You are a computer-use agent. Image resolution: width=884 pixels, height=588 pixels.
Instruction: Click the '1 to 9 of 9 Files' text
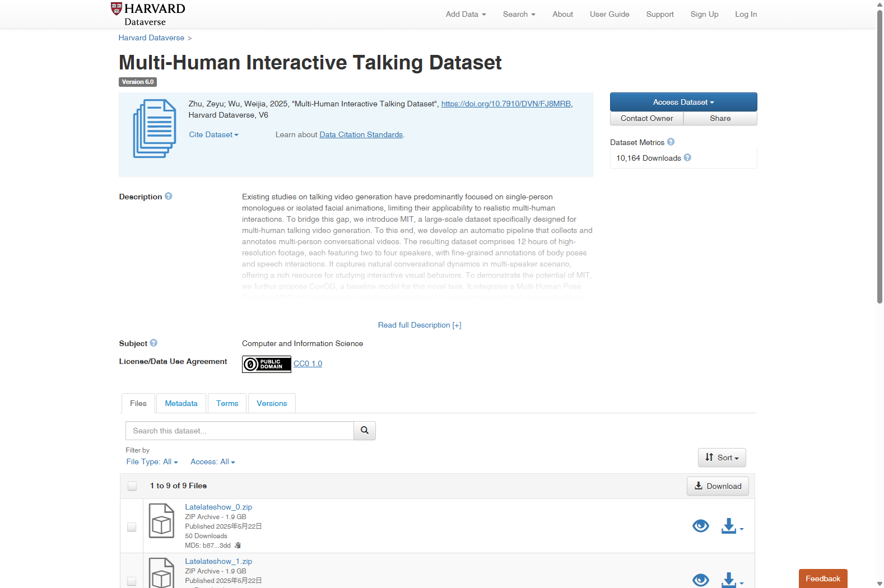click(x=178, y=486)
